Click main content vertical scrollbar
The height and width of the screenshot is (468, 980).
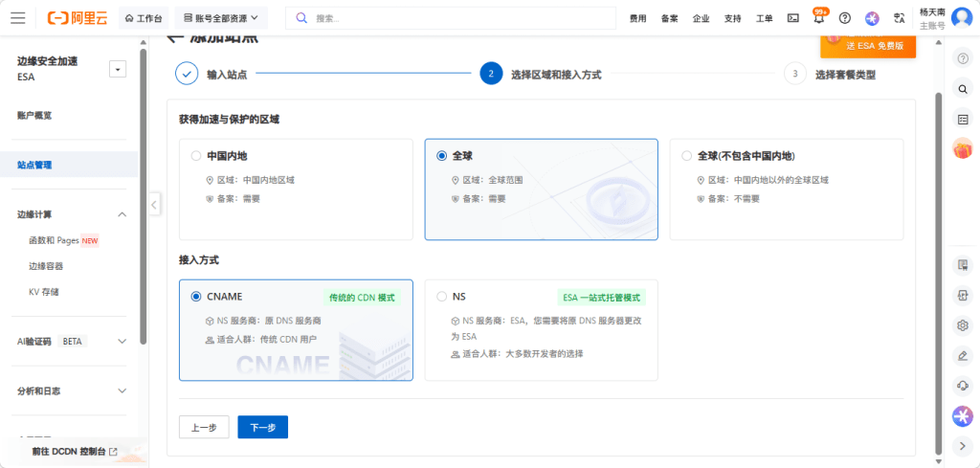pyautogui.click(x=938, y=273)
